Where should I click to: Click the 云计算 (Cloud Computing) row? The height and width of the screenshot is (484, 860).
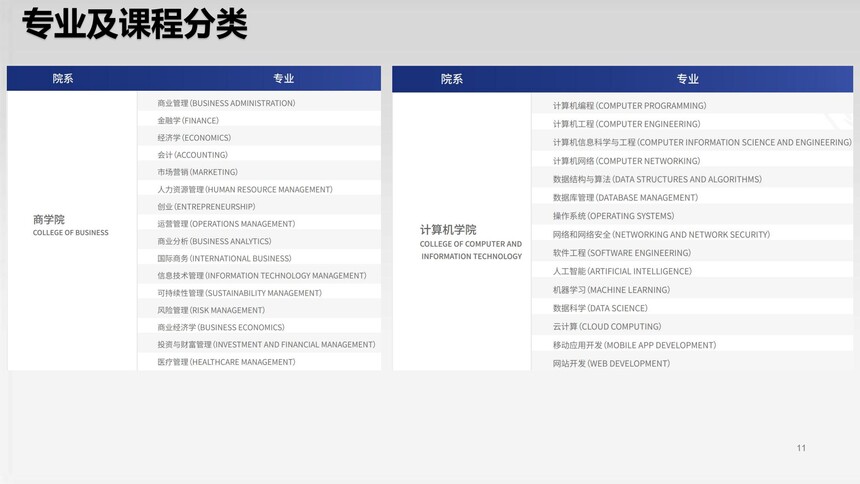pyautogui.click(x=607, y=326)
